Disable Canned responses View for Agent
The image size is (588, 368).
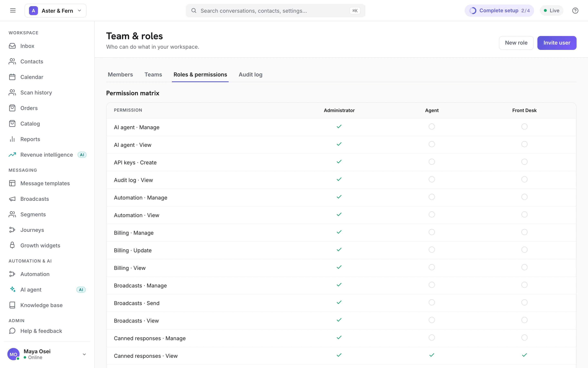click(432, 355)
